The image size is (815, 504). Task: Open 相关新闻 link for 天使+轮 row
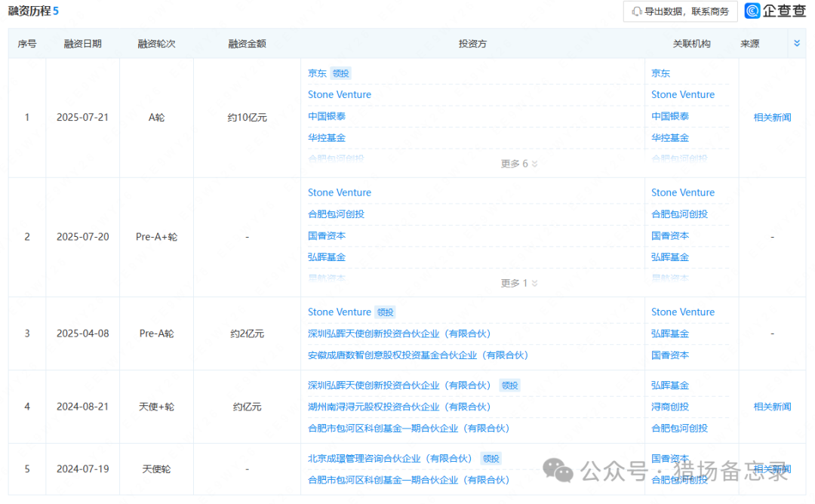click(x=772, y=407)
